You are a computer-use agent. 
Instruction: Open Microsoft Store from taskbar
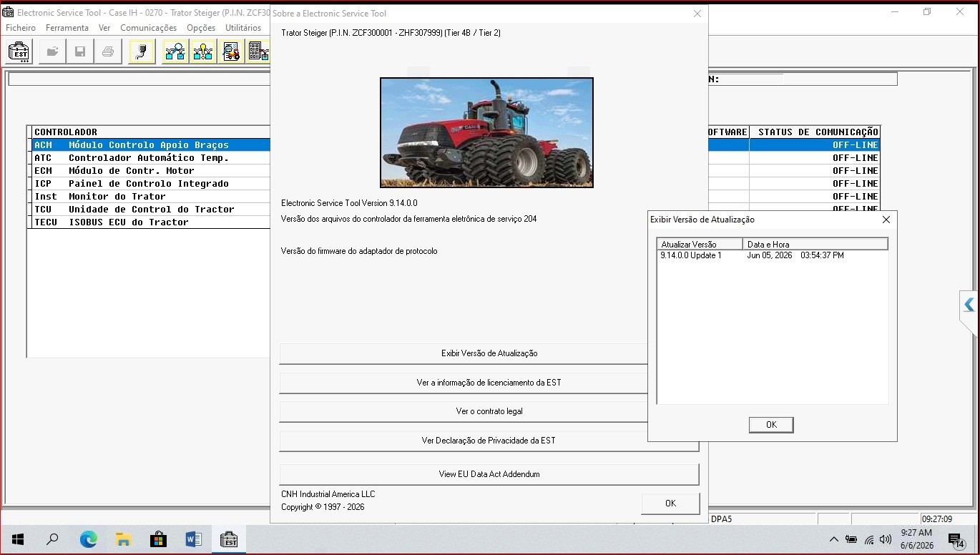[x=158, y=540]
